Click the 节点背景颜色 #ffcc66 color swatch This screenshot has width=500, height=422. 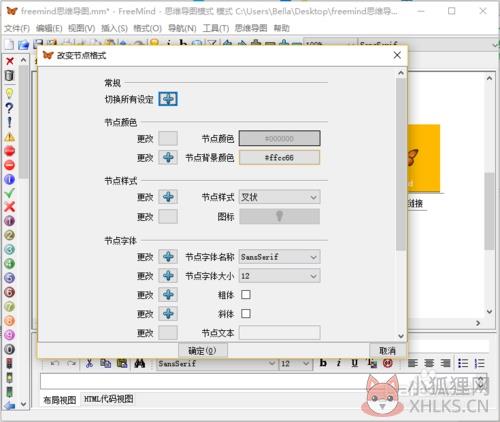pyautogui.click(x=279, y=158)
